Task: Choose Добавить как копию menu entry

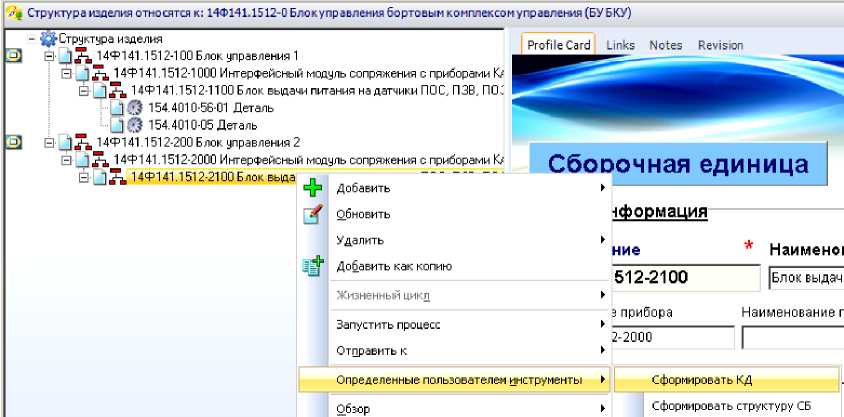Action: tap(455, 266)
